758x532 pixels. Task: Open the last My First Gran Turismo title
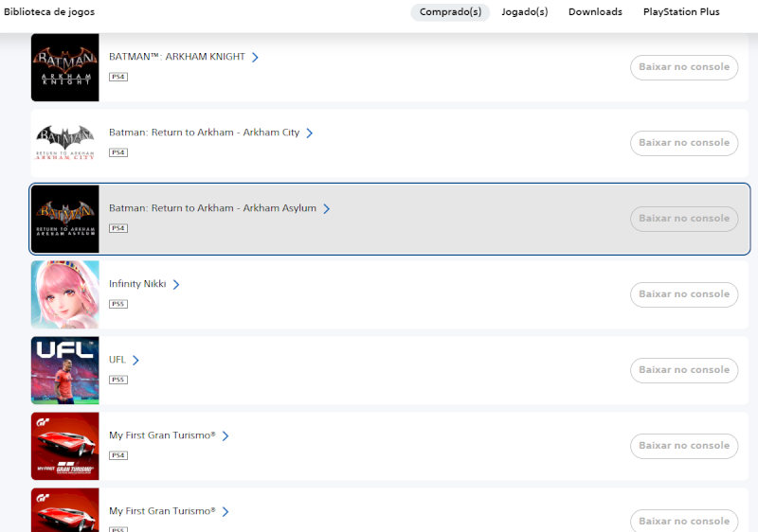[162, 511]
